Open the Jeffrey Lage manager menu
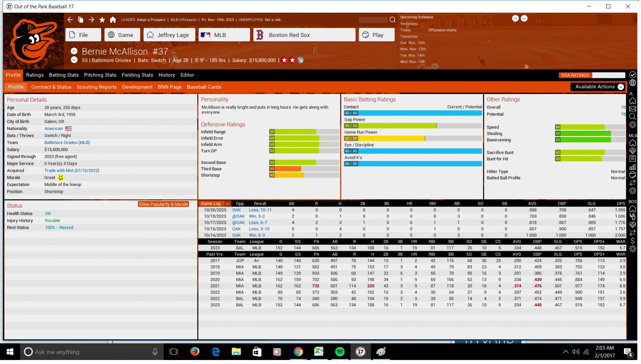Screen dimensions: 641x364 (x=169, y=35)
